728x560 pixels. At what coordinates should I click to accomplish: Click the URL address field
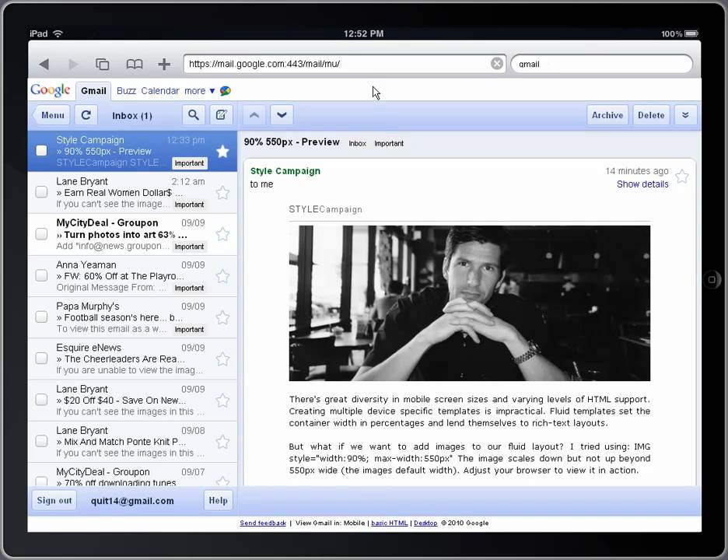(x=345, y=64)
